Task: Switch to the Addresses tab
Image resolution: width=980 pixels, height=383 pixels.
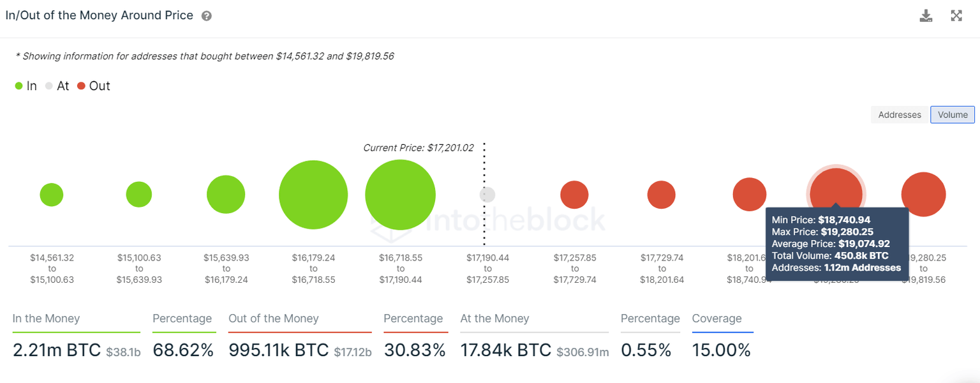Action: 900,115
